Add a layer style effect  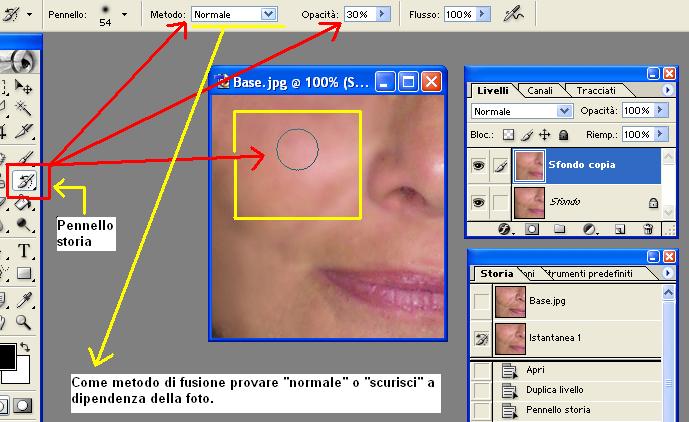[504, 228]
